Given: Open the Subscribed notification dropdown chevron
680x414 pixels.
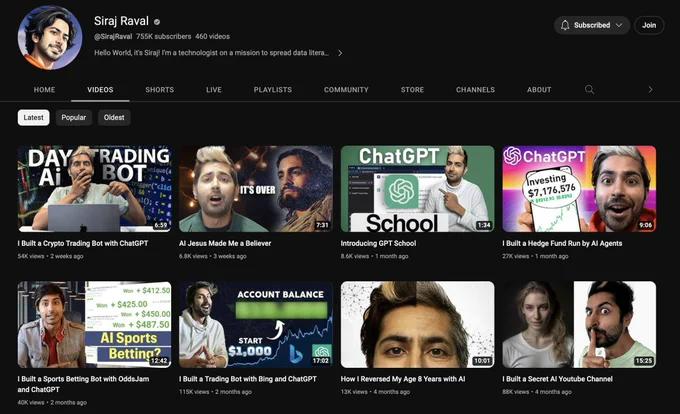Looking at the screenshot, I should [x=619, y=25].
